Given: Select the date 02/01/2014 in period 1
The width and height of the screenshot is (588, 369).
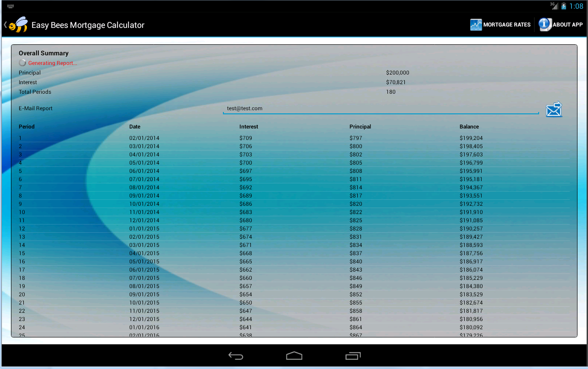Looking at the screenshot, I should 144,138.
